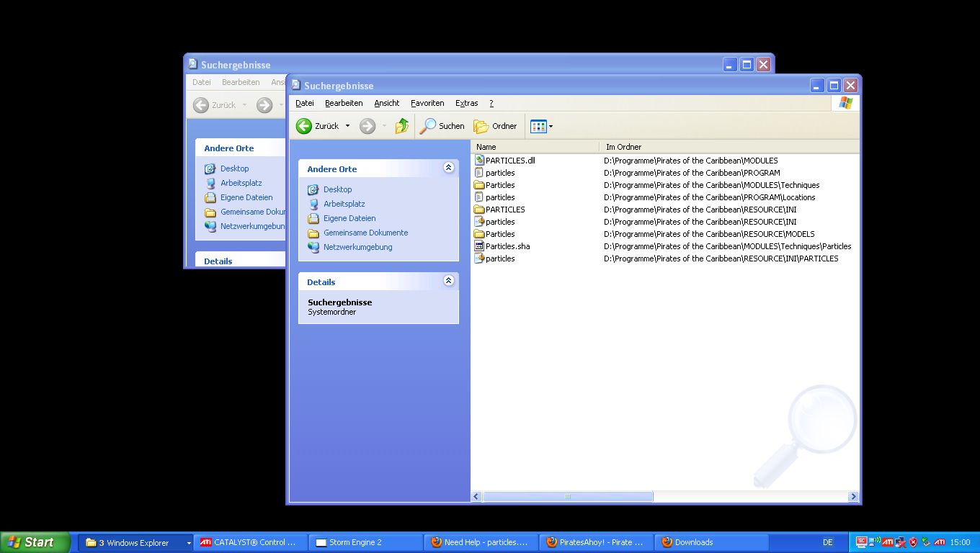Select the Particles.sha file icon

(x=479, y=246)
